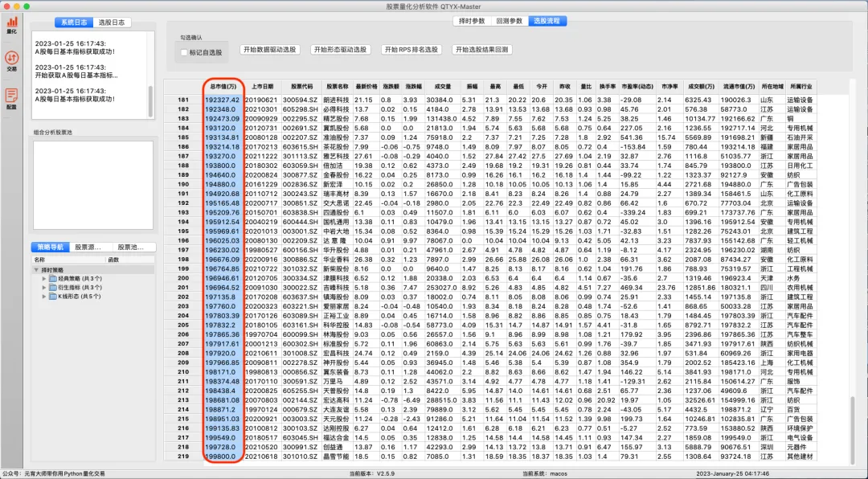868x479 pixels.
Task: Click the 所属行业 column header
Action: click(801, 86)
